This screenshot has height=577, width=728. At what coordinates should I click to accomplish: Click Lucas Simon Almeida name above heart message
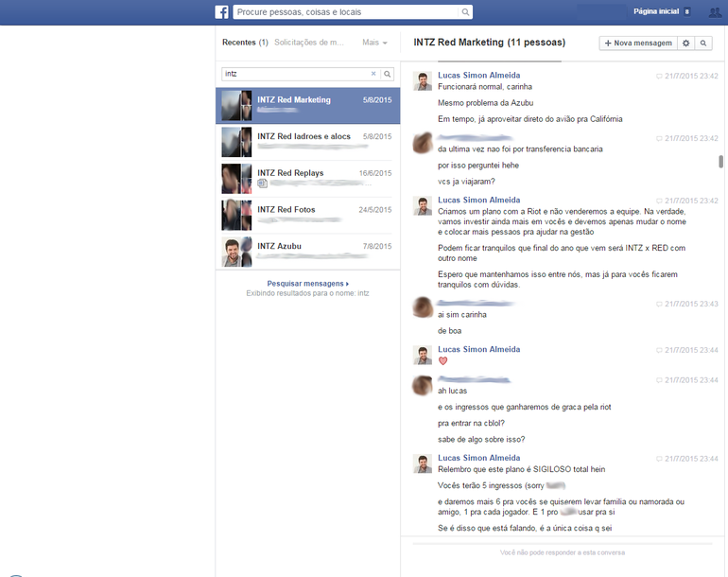[478, 349]
